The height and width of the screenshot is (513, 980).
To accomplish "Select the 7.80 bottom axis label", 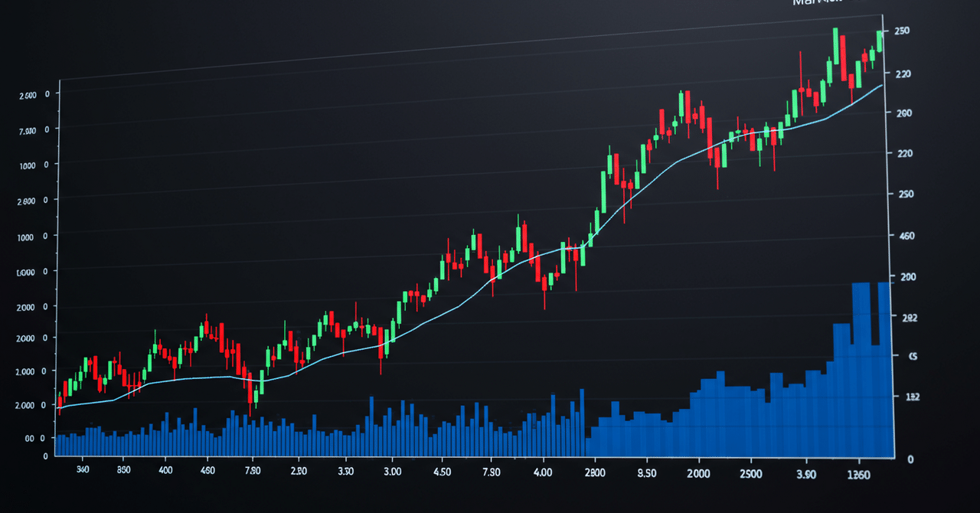I will (252, 471).
